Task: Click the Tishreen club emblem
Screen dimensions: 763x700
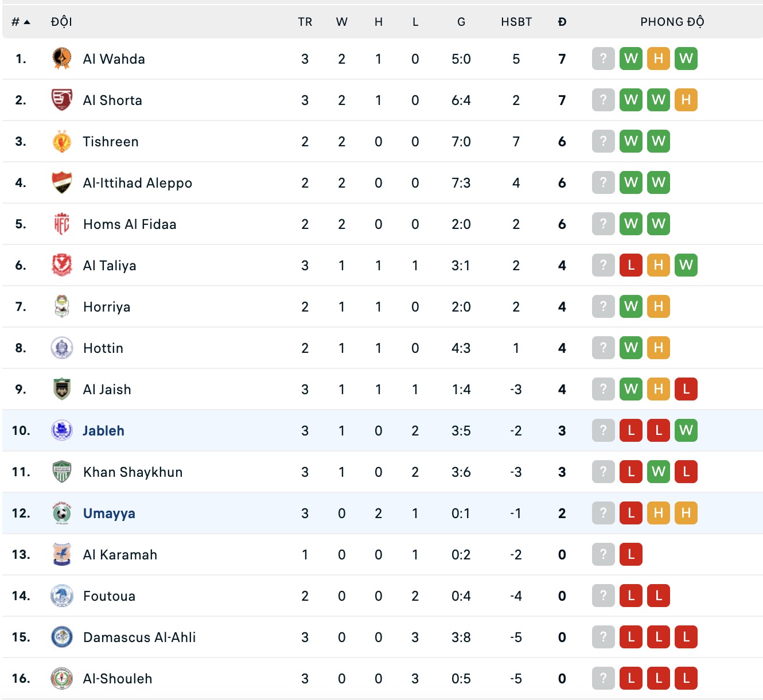Action: coord(62,141)
